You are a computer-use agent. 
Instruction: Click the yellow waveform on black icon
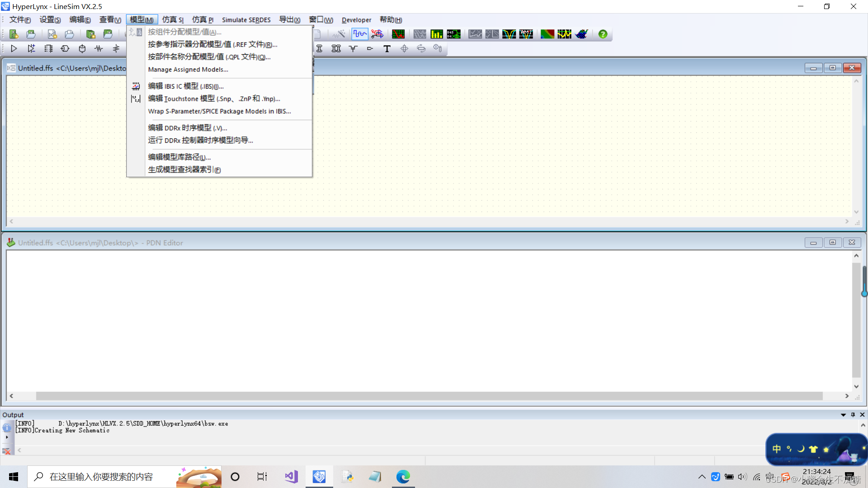click(x=564, y=34)
